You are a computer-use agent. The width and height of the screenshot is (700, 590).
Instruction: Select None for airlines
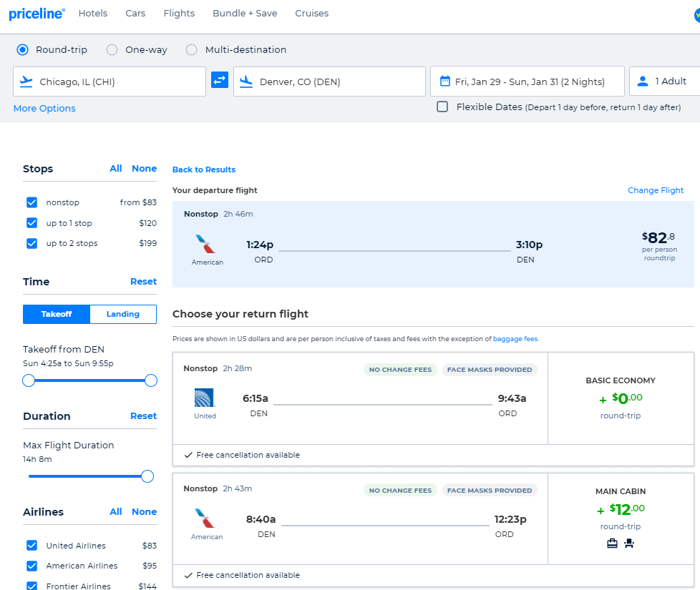tap(144, 512)
